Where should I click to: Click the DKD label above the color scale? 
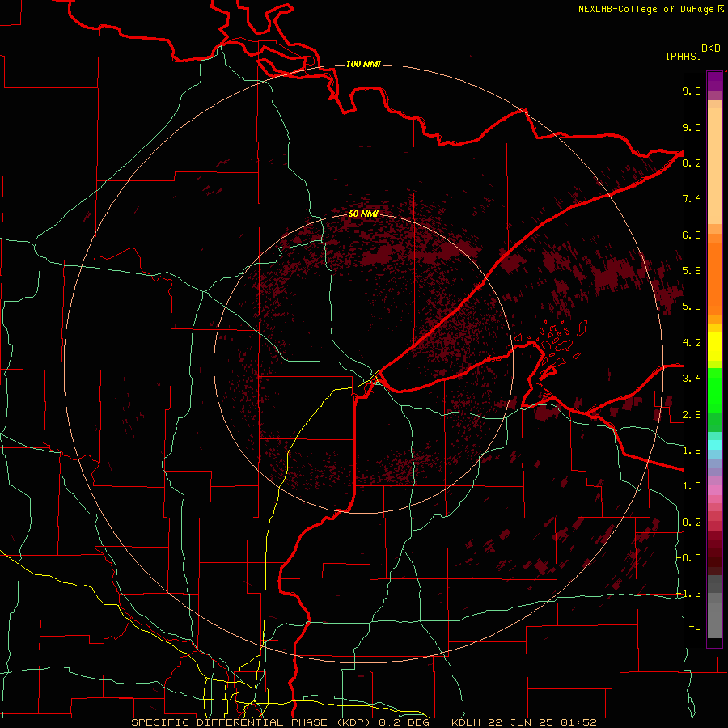(x=711, y=49)
